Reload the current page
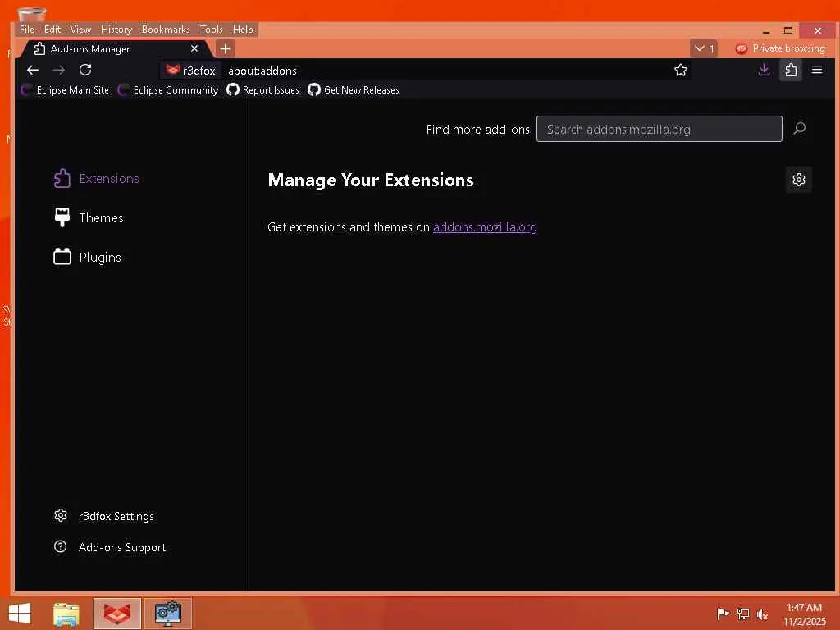 click(85, 71)
